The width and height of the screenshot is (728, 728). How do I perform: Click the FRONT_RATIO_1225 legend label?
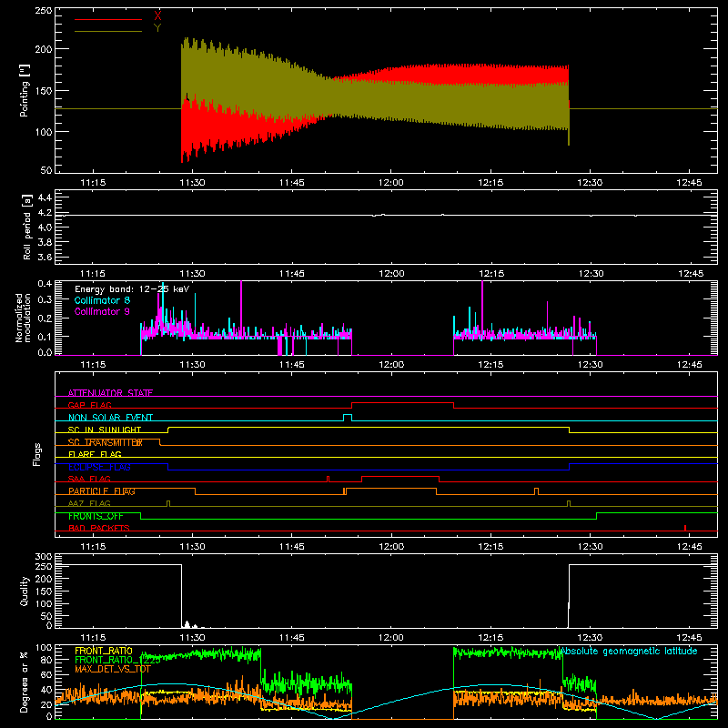tap(117, 660)
